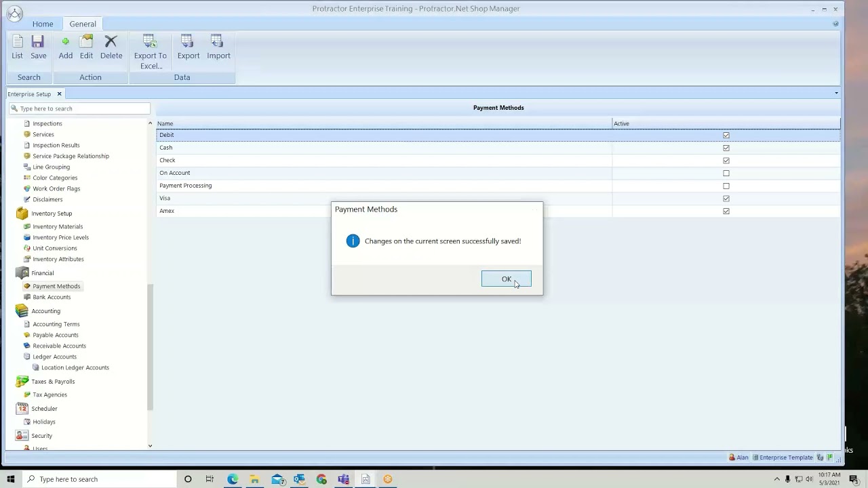868x488 pixels.
Task: Open Accounting Terms in the sidebar
Action: point(56,324)
